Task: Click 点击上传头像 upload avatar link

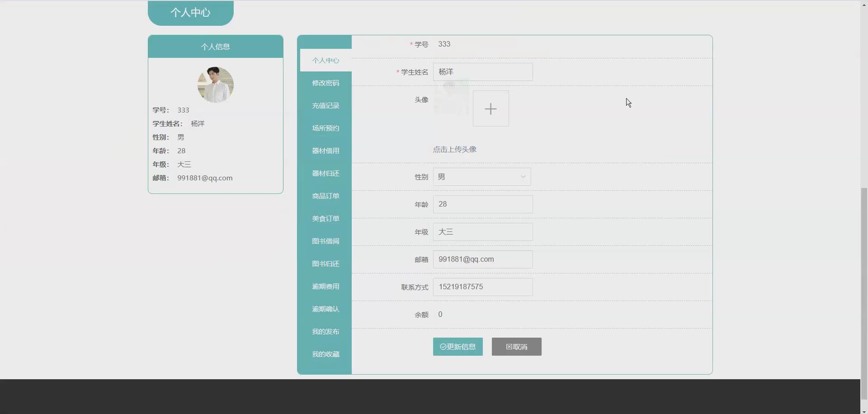Action: click(x=454, y=149)
